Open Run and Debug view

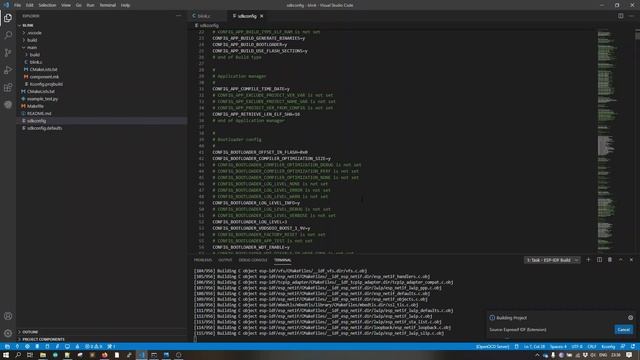(8, 70)
